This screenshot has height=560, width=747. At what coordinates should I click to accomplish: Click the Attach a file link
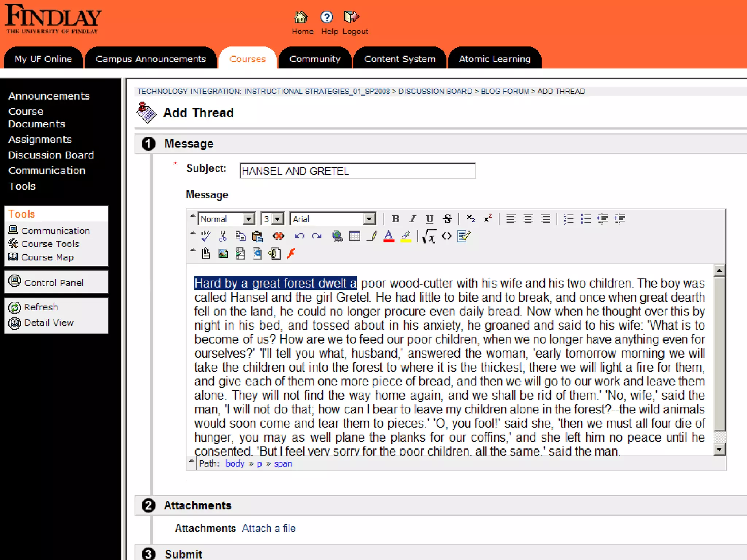(268, 528)
